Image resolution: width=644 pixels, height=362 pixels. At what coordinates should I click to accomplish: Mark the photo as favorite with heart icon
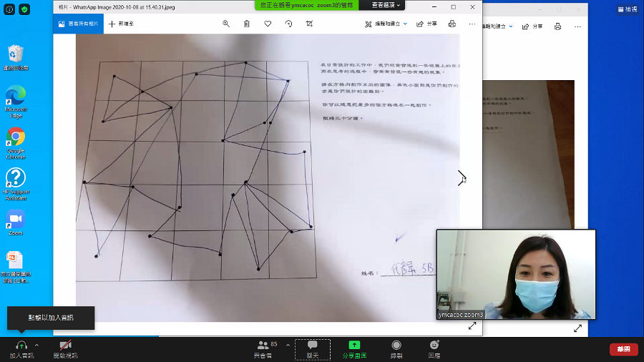[x=268, y=24]
